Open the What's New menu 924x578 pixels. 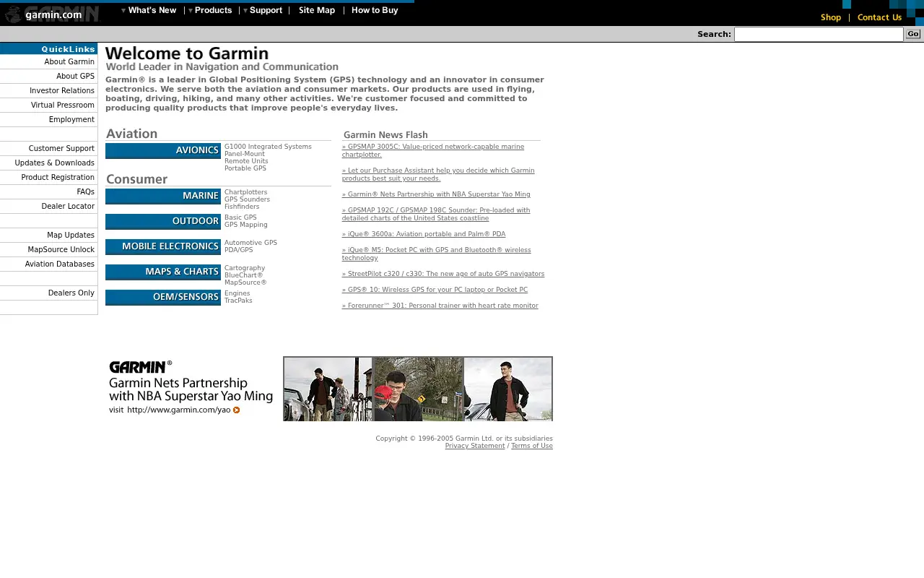click(149, 10)
